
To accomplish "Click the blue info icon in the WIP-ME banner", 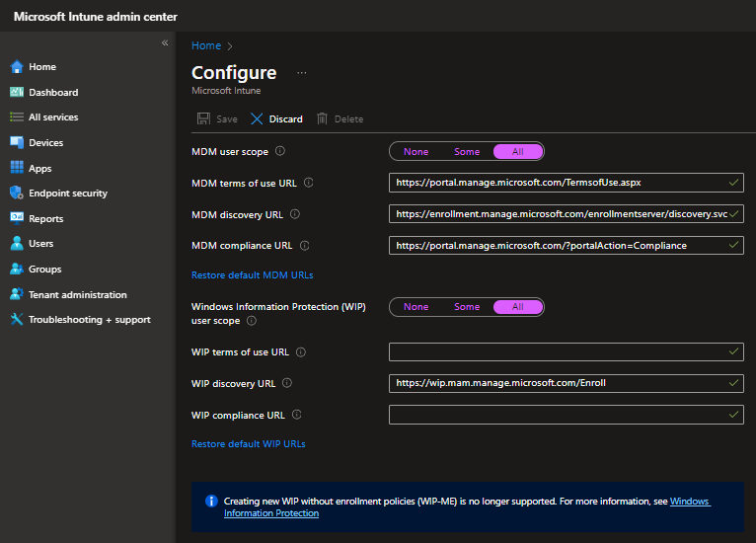I will point(211,502).
